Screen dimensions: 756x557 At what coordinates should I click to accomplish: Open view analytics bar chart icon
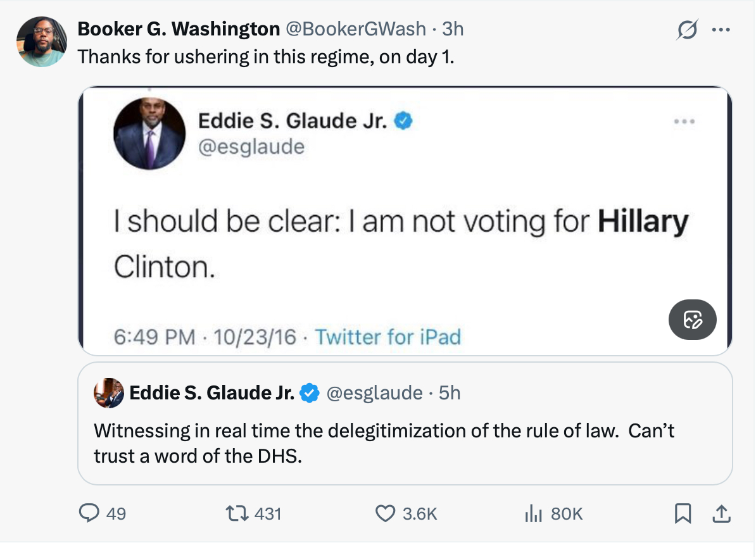(534, 513)
